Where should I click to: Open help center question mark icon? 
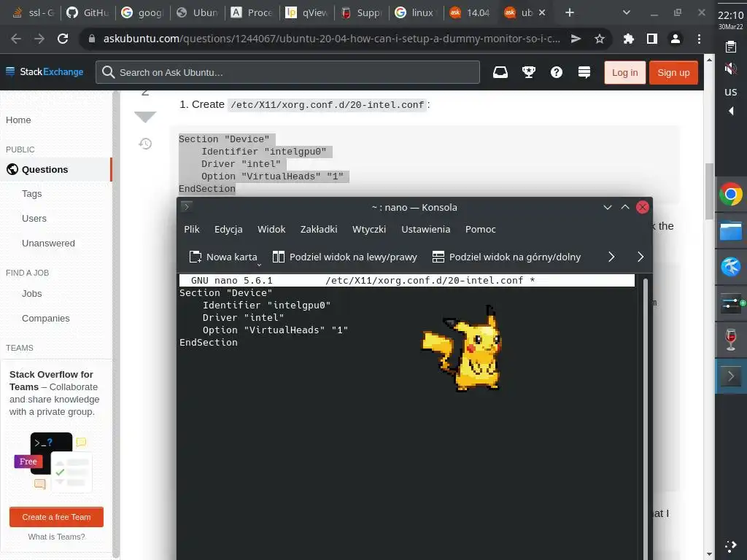pyautogui.click(x=557, y=72)
